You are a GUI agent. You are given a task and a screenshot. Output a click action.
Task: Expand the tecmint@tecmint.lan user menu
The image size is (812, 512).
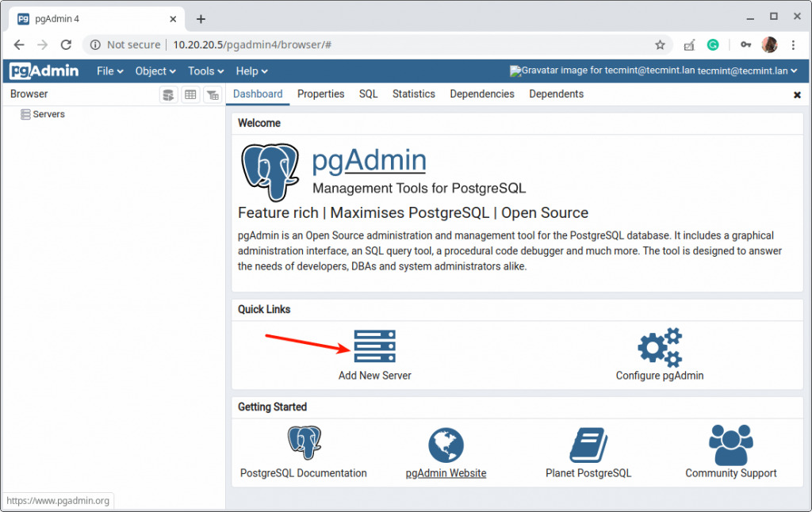pyautogui.click(x=747, y=71)
